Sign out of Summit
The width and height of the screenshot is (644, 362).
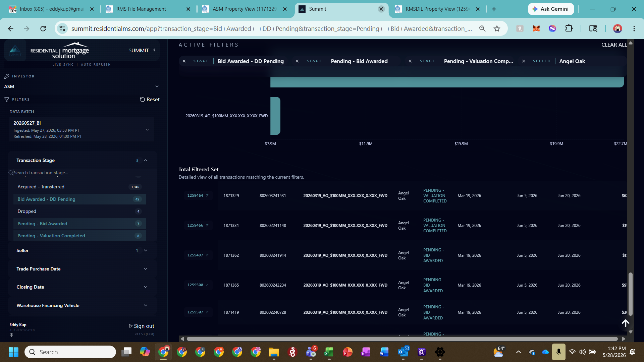(x=142, y=326)
